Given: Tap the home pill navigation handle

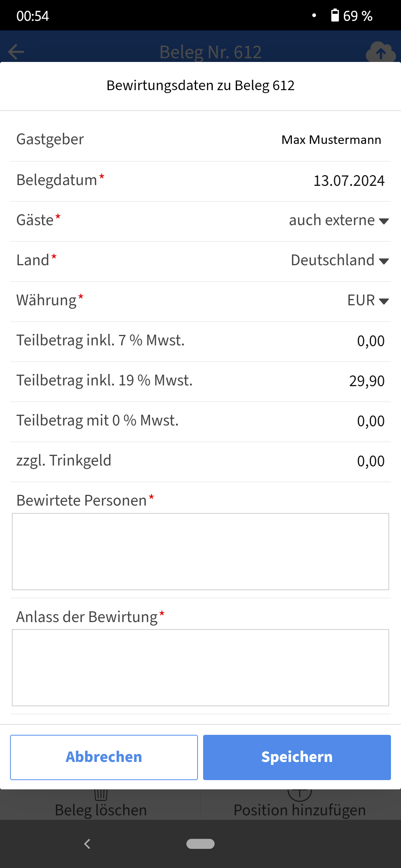Looking at the screenshot, I should 200,844.
